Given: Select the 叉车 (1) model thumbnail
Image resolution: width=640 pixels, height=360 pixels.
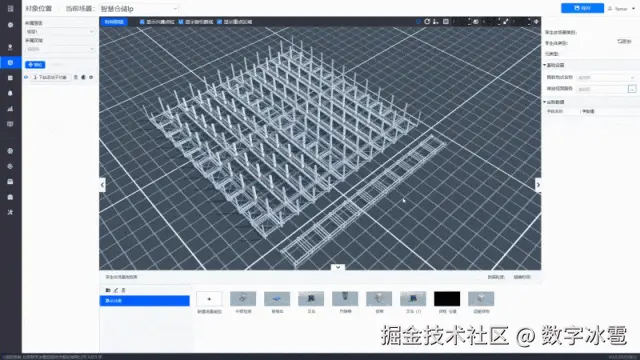Looking at the screenshot, I should (x=413, y=299).
